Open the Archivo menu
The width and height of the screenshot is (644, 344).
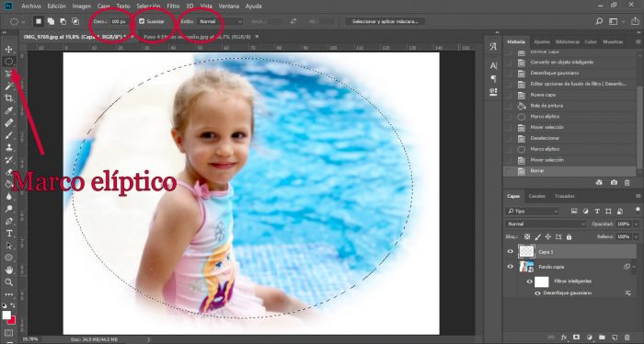pos(31,6)
